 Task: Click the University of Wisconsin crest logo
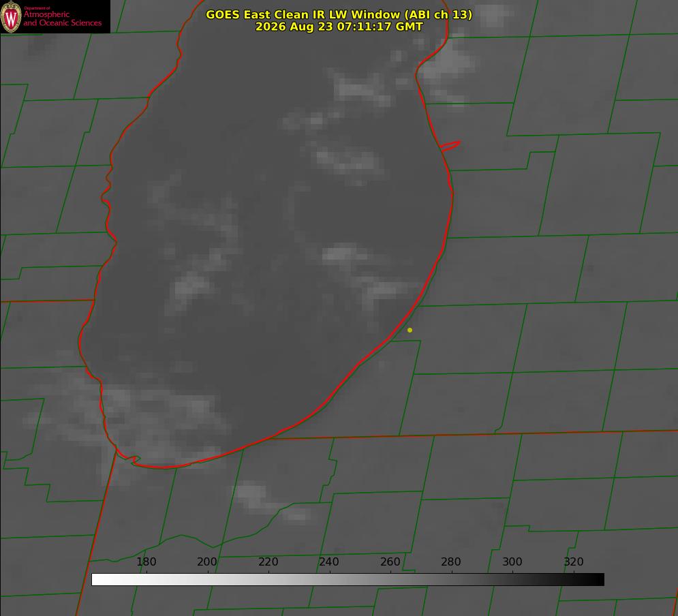click(x=11, y=16)
